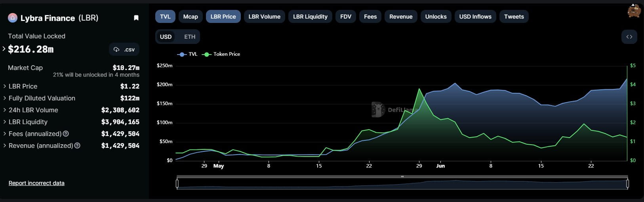
Task: Grab the left handle of the range slider
Action: click(x=177, y=183)
